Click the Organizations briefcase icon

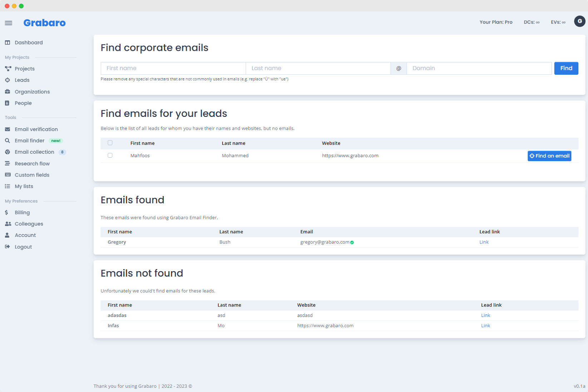8,92
